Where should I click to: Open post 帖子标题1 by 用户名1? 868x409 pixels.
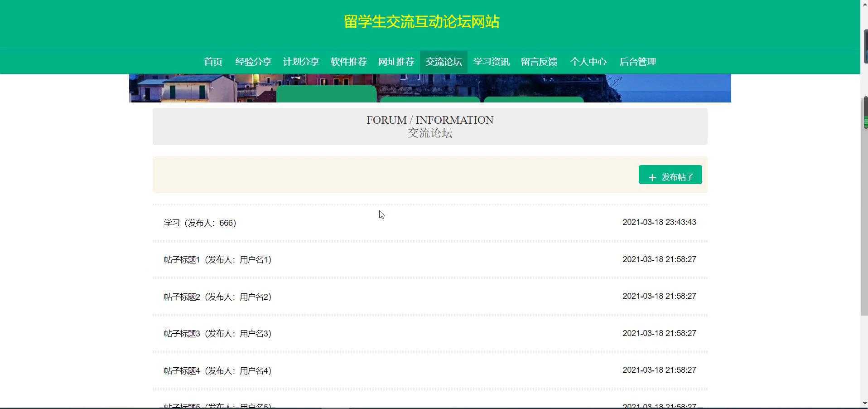(x=218, y=260)
